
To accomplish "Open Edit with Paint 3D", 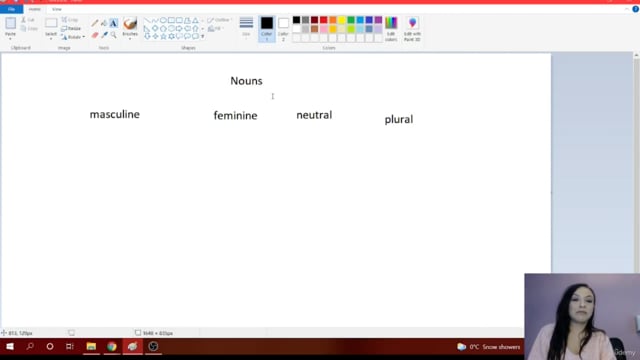I will 412,29.
